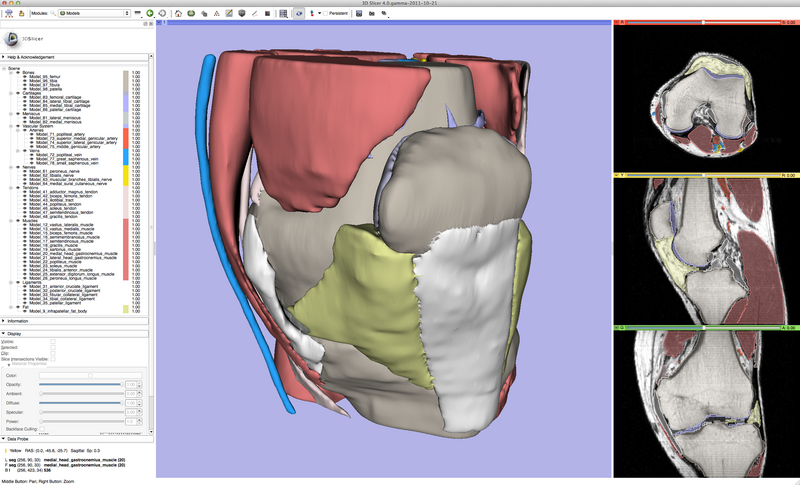Click the 3D view pin icon
The image size is (800, 485).
[159, 22]
